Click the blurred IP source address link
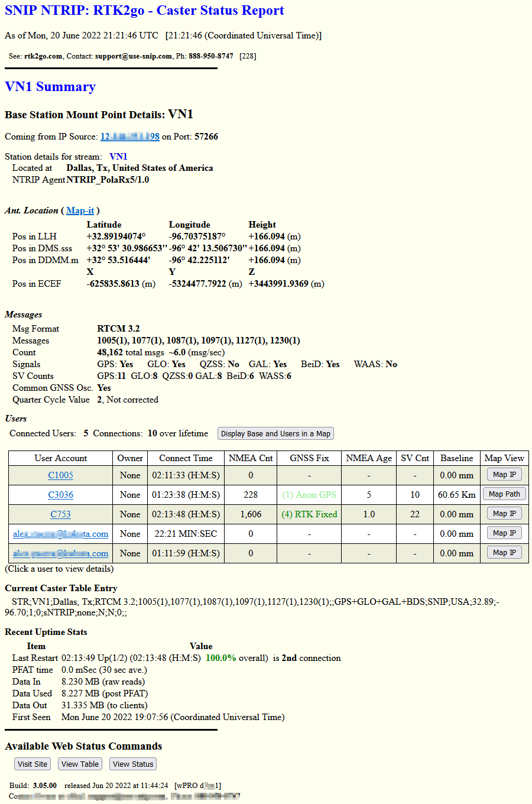The height and width of the screenshot is (804, 532). (130, 137)
